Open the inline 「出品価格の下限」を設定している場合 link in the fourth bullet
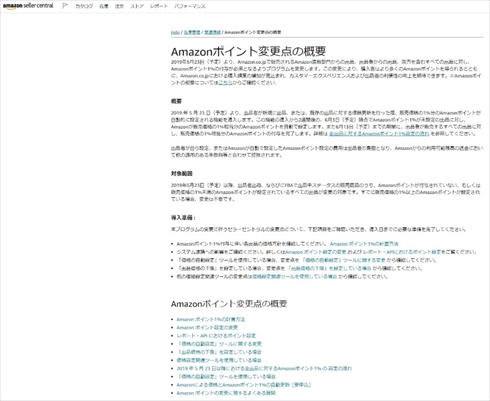 (x=329, y=268)
